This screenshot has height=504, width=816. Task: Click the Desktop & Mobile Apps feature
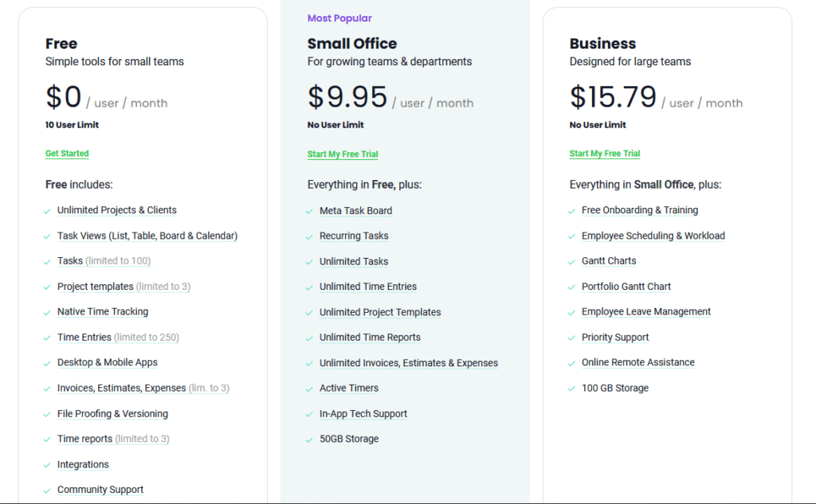[107, 363]
